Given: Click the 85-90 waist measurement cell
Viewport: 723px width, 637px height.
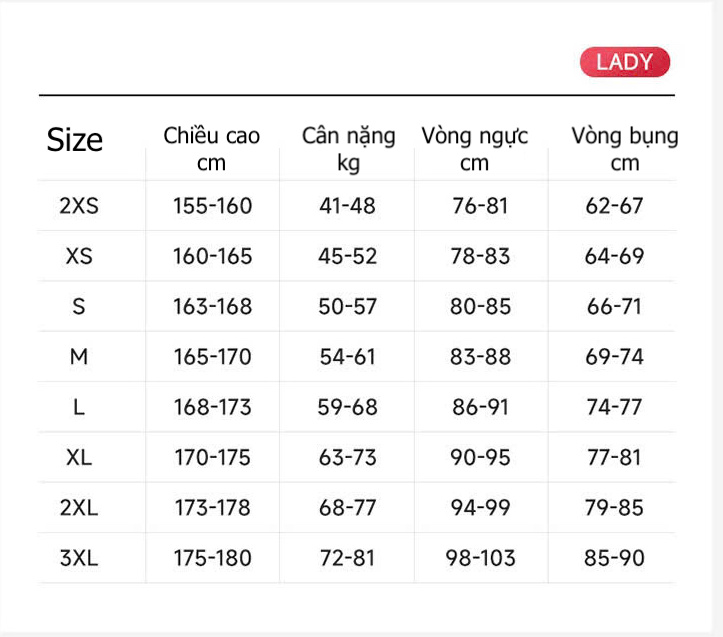Looking at the screenshot, I should [615, 558].
